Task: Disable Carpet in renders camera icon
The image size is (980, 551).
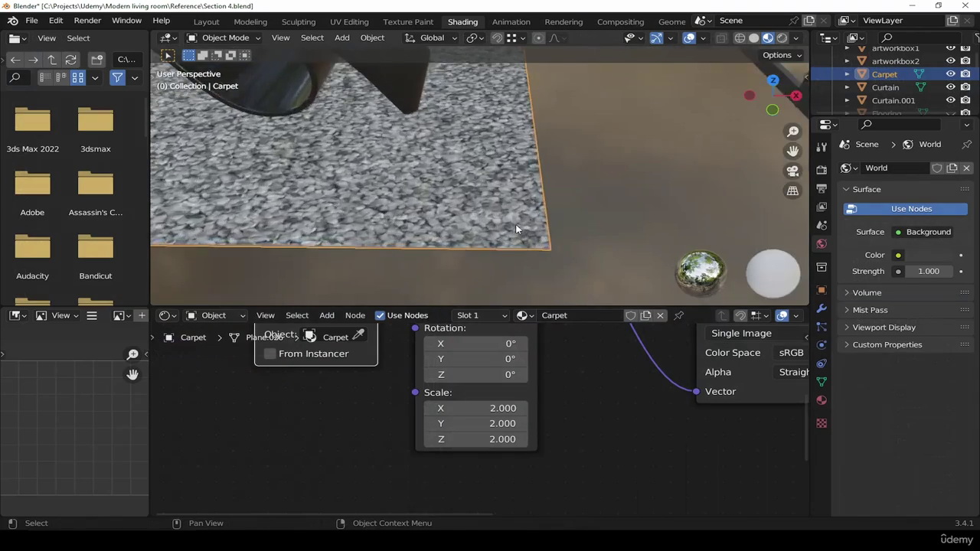Action: point(965,74)
